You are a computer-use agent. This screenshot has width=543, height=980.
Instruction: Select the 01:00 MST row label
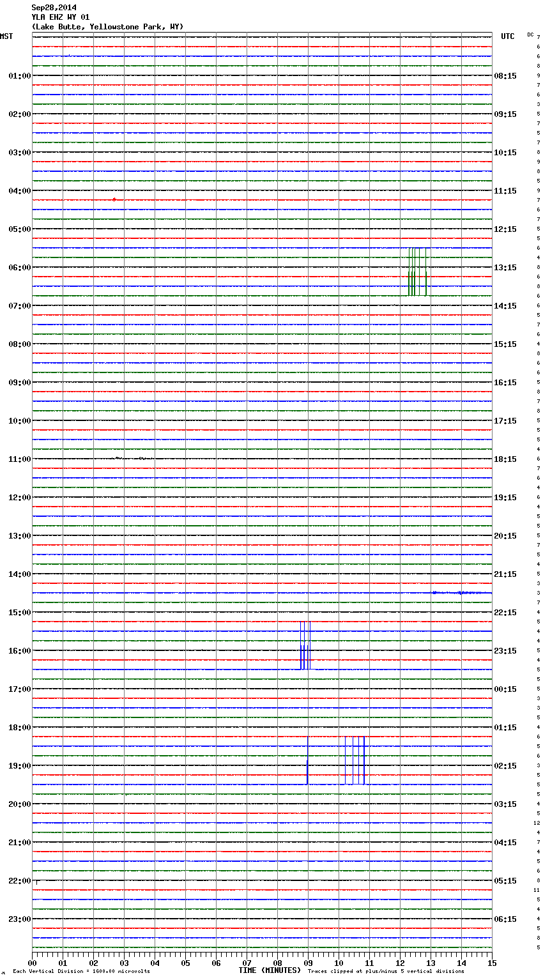pos(20,76)
